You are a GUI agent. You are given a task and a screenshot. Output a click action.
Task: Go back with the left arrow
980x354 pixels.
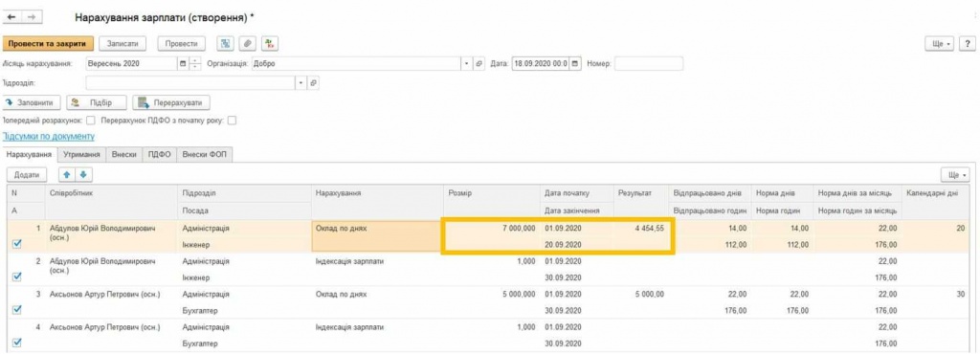11,17
